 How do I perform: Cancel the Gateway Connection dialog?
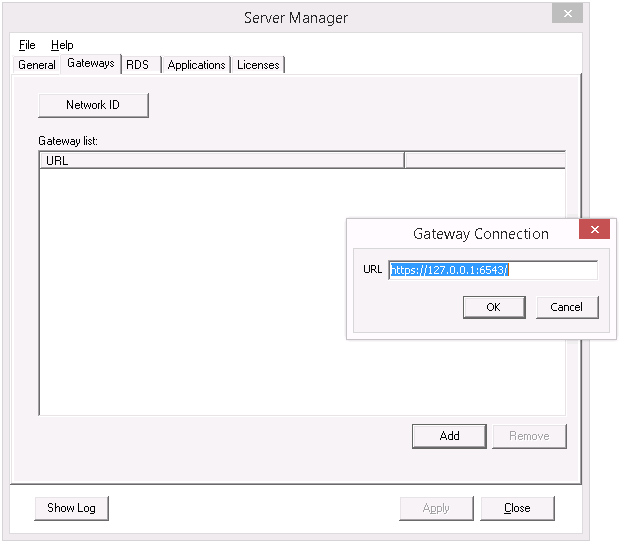point(567,307)
